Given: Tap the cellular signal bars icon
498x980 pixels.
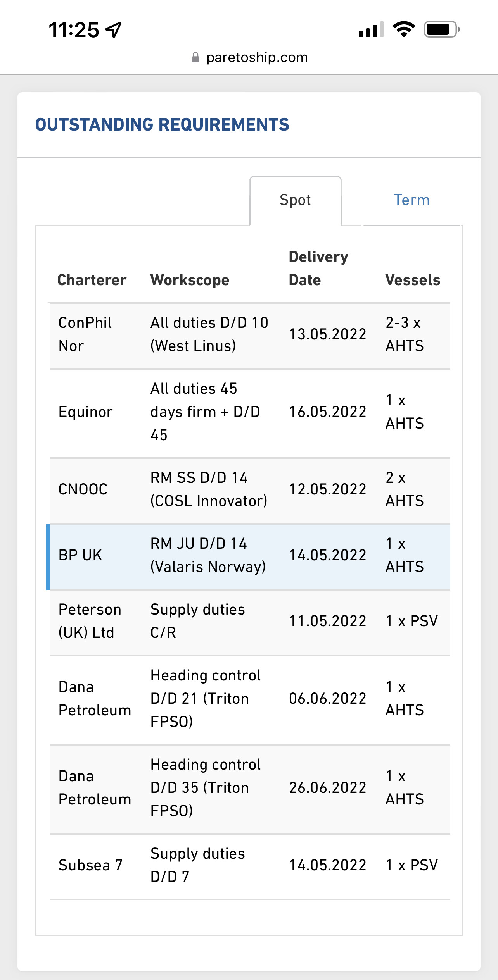Looking at the screenshot, I should click(x=371, y=29).
